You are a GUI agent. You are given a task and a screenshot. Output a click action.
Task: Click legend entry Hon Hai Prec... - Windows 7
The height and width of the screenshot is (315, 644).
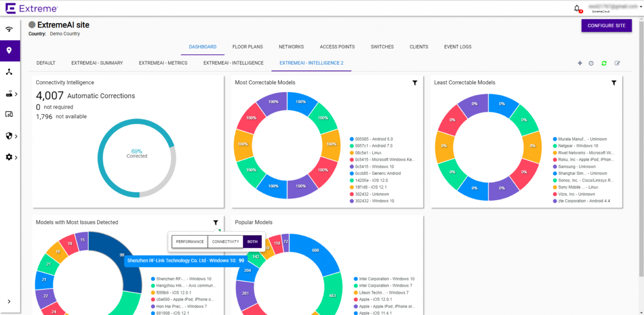point(179,307)
